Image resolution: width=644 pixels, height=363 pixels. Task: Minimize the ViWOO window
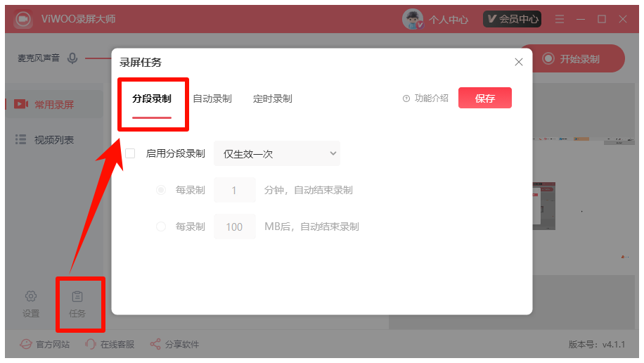click(x=580, y=19)
